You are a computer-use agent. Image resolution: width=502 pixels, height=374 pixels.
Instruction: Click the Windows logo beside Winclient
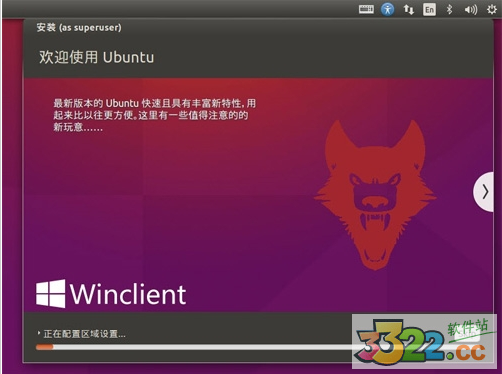[51, 294]
